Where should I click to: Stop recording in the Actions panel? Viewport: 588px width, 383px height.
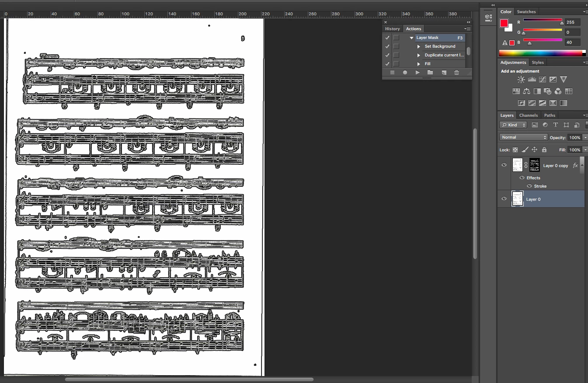tap(392, 73)
